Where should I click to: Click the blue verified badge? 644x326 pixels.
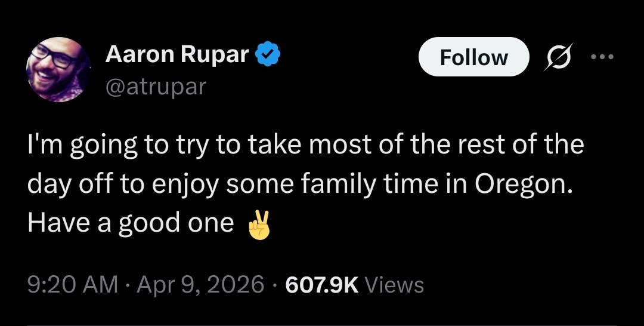pos(268,56)
